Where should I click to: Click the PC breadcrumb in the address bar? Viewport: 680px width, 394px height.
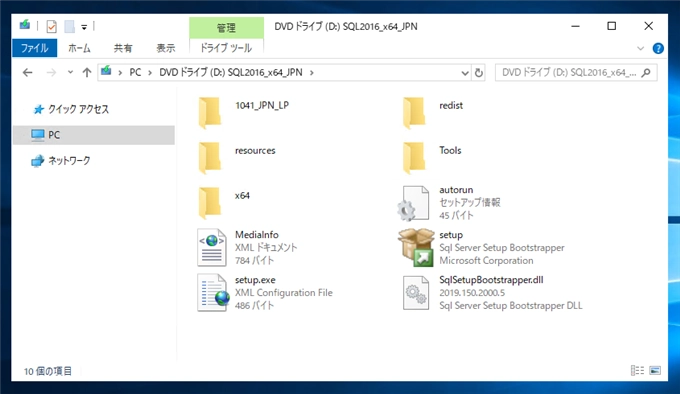coord(135,72)
